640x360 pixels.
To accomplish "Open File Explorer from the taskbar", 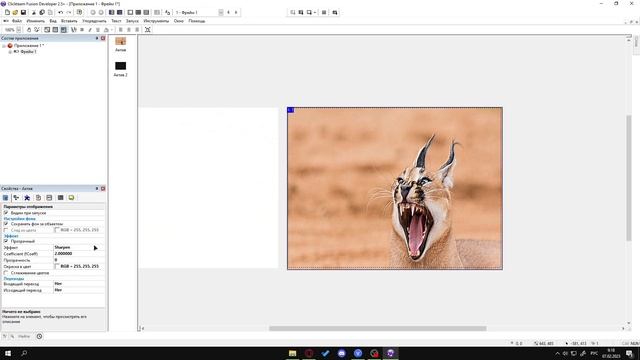I will coord(293,353).
